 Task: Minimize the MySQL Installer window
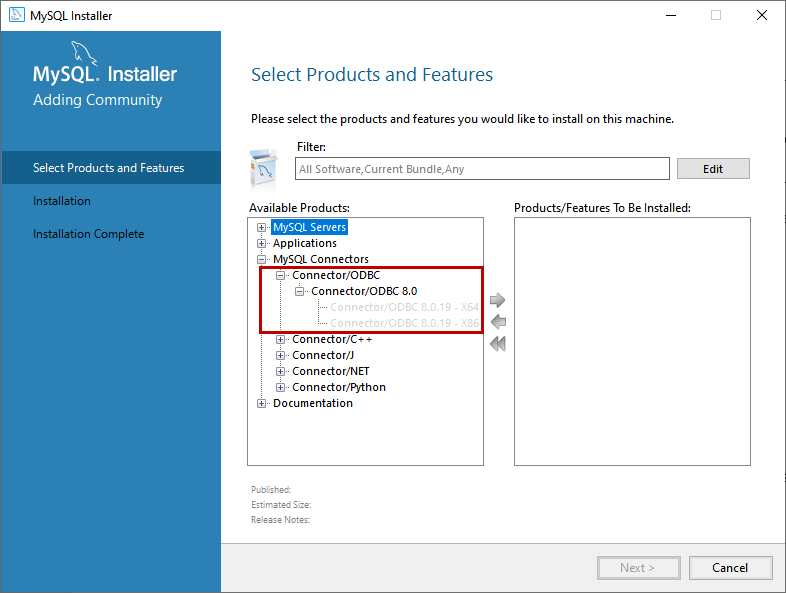(x=671, y=16)
